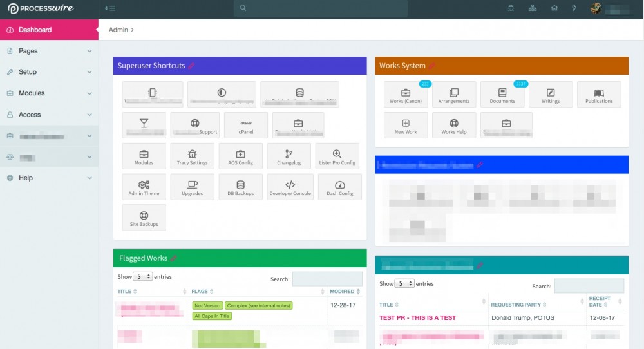Open the TEST PR - THIS IS A TEST link
The width and height of the screenshot is (644, 349).
coord(417,318)
